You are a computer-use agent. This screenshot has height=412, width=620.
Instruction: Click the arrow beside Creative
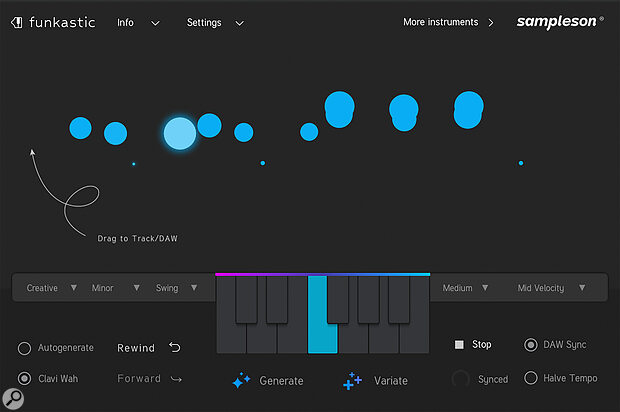(x=74, y=287)
